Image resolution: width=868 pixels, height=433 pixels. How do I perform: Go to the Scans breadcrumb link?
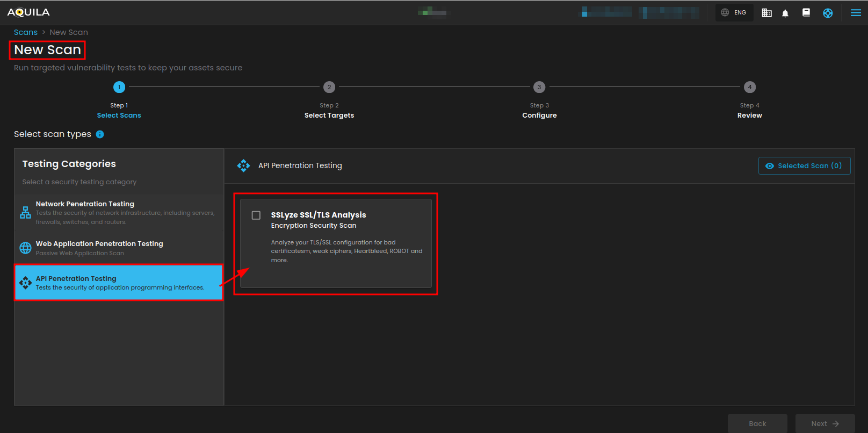26,32
